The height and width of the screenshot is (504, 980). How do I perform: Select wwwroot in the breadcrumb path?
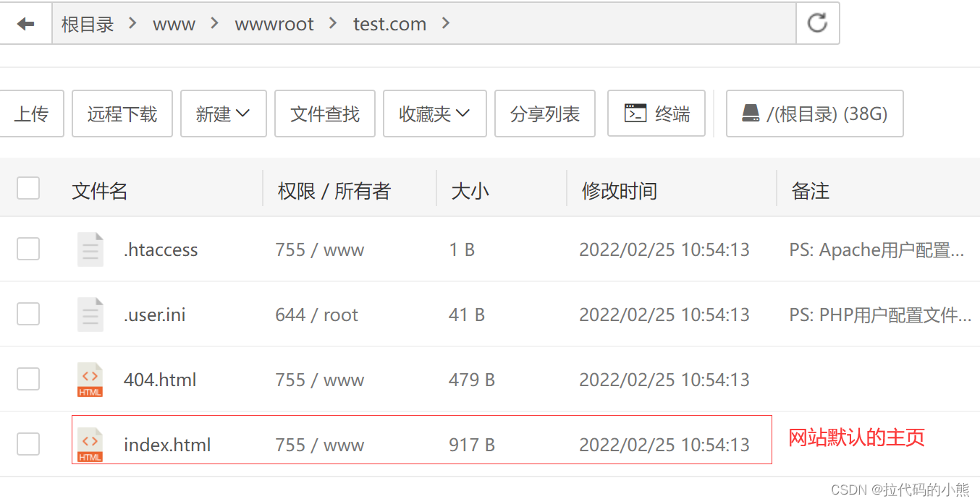coord(274,23)
